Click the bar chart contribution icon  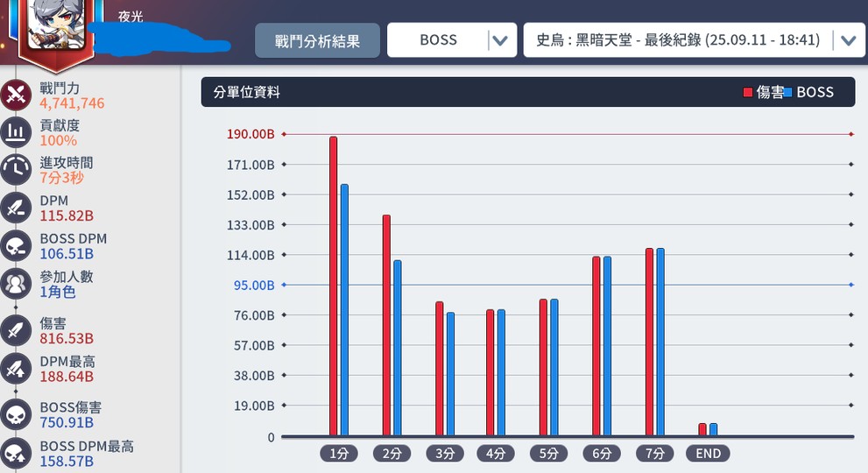coord(16,132)
